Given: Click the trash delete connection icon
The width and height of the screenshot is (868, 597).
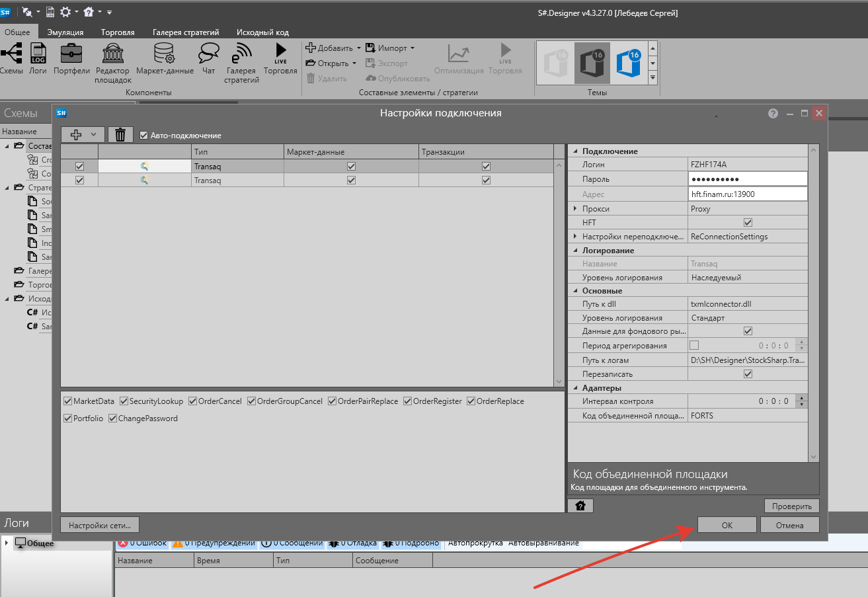Looking at the screenshot, I should point(120,135).
